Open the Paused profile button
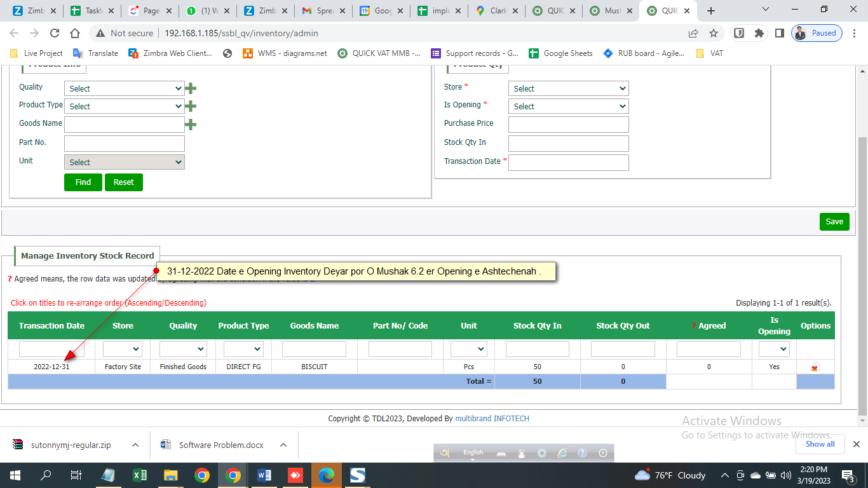868x488 pixels. click(817, 33)
